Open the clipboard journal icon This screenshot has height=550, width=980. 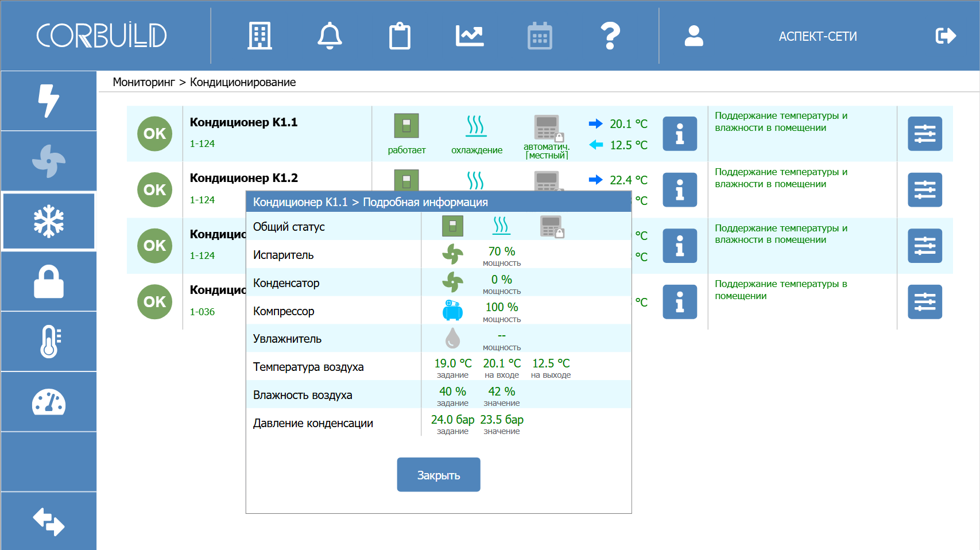click(x=400, y=36)
